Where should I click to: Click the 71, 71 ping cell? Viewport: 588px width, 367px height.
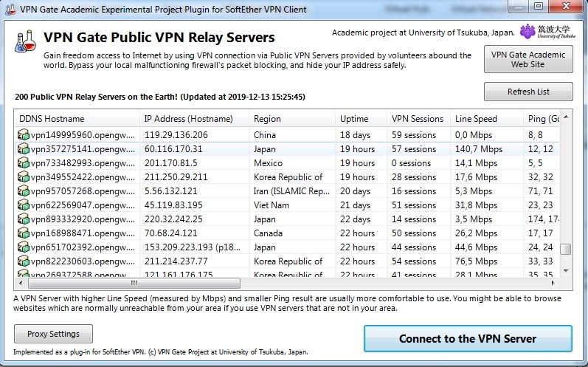tap(540, 191)
